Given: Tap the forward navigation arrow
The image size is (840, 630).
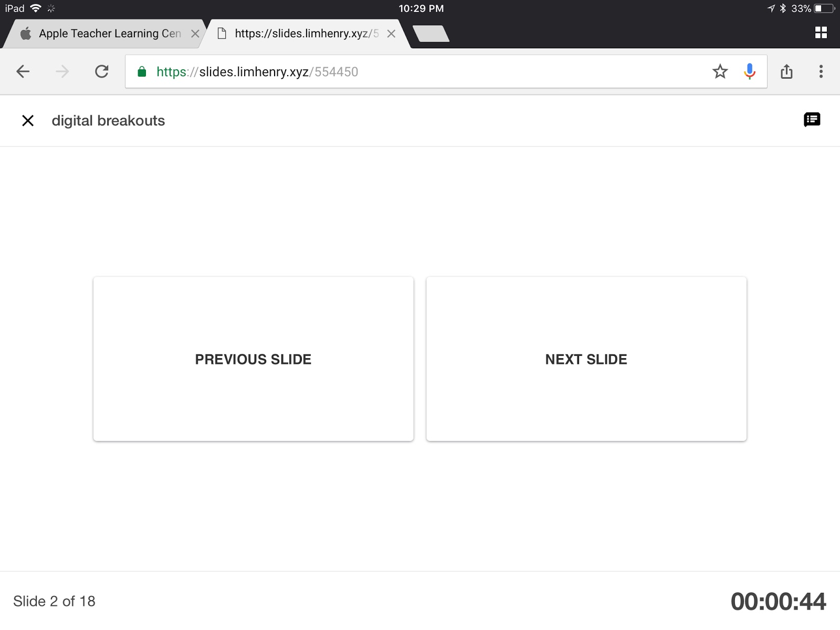Looking at the screenshot, I should coord(62,71).
